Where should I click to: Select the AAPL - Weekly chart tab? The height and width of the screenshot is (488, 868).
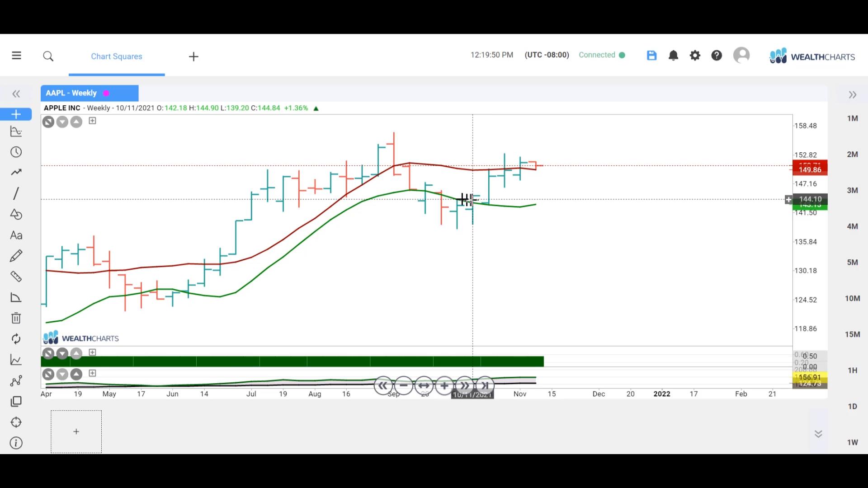[90, 93]
